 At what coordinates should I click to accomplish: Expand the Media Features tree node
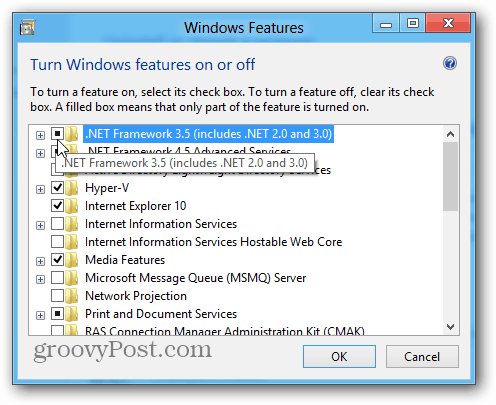point(40,261)
